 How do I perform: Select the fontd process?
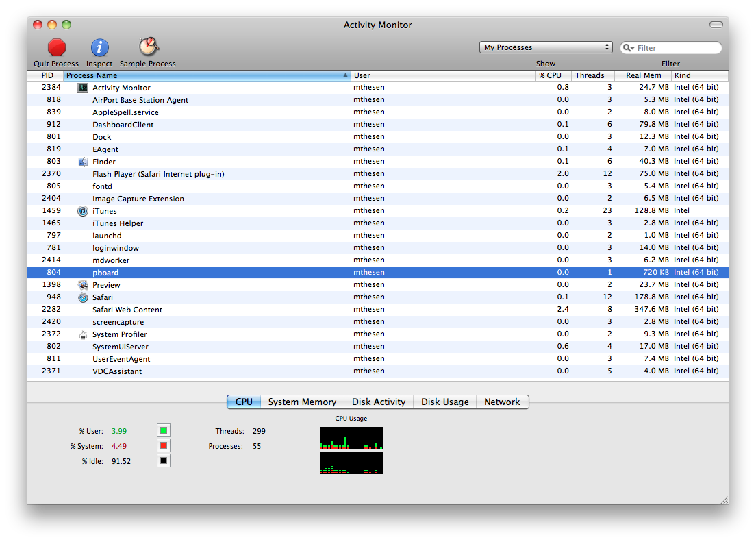tap(378, 186)
